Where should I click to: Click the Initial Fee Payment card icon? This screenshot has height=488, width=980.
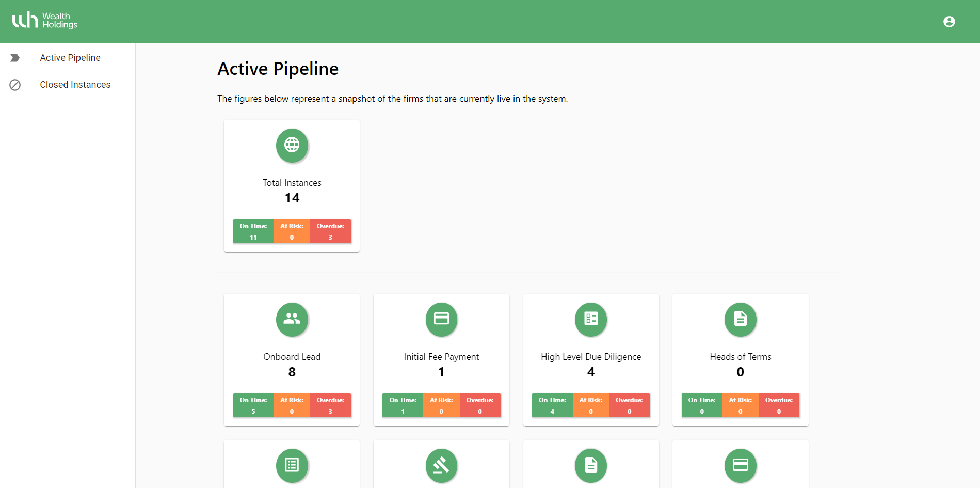441,319
